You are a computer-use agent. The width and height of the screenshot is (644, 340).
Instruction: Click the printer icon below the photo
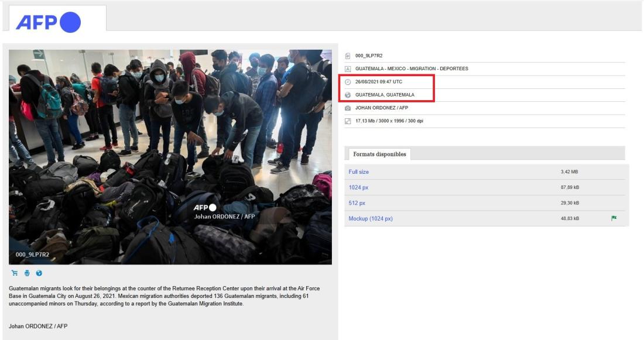pyautogui.click(x=26, y=273)
